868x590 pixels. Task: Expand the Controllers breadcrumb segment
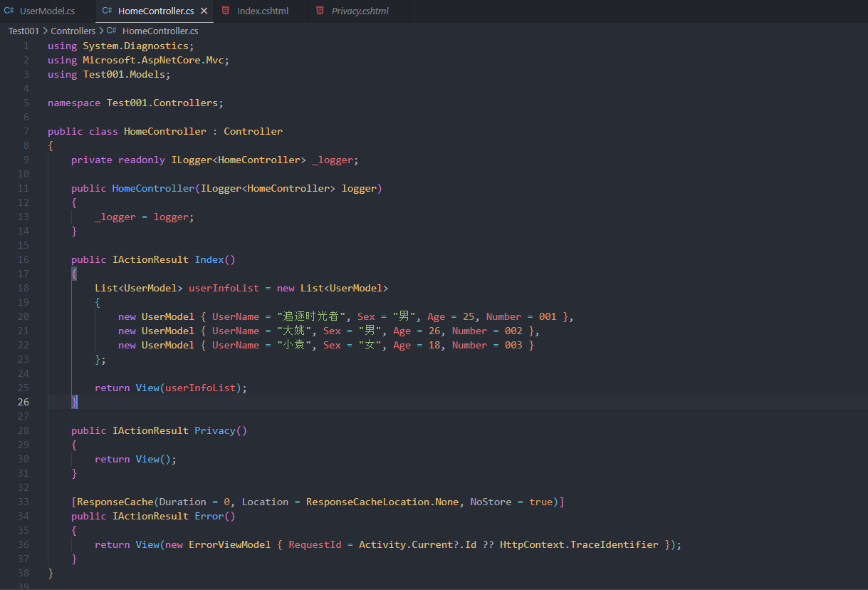coord(73,31)
